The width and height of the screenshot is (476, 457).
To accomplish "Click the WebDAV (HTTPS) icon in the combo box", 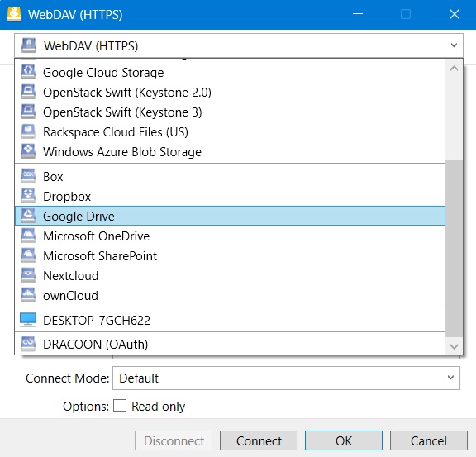I will pyautogui.click(x=29, y=45).
